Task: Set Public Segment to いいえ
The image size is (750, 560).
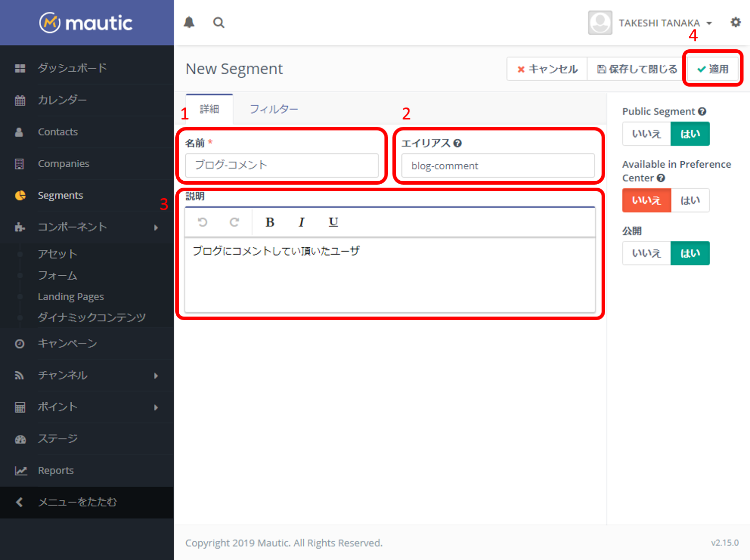Action: coord(646,134)
